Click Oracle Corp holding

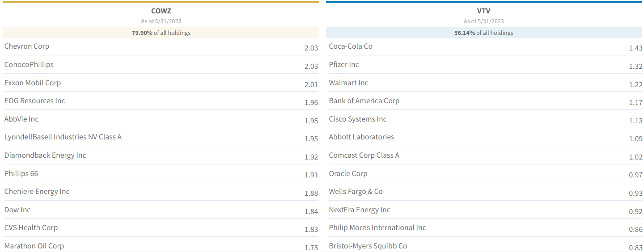[348, 174]
